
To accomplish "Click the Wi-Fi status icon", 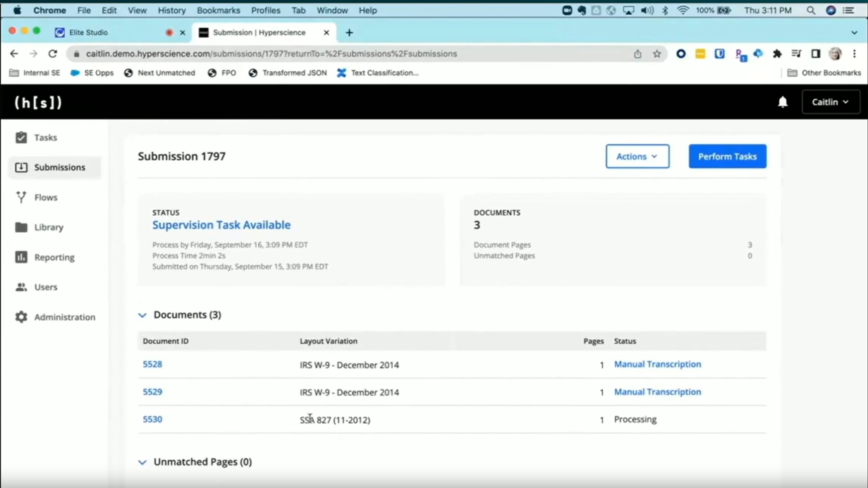I will (x=683, y=11).
